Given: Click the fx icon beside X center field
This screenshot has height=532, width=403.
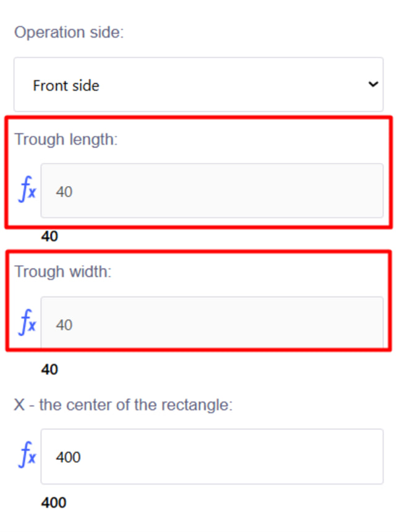Looking at the screenshot, I should [x=27, y=457].
